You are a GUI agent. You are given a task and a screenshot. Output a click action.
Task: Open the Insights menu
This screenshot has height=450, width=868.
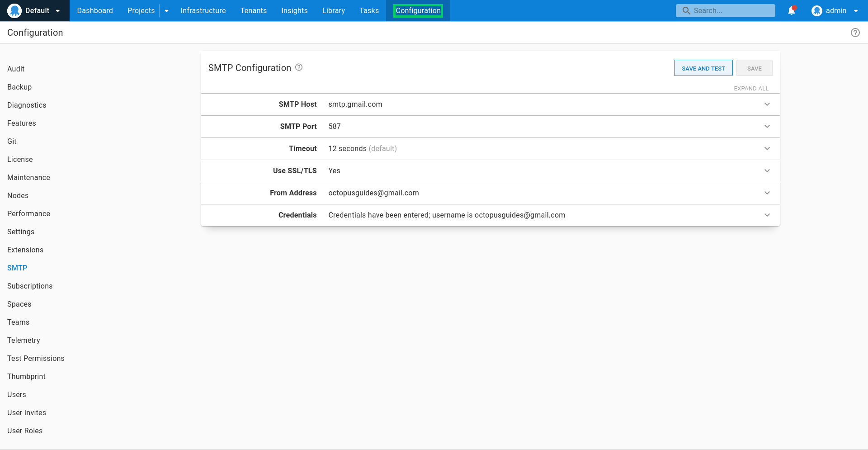tap(294, 10)
